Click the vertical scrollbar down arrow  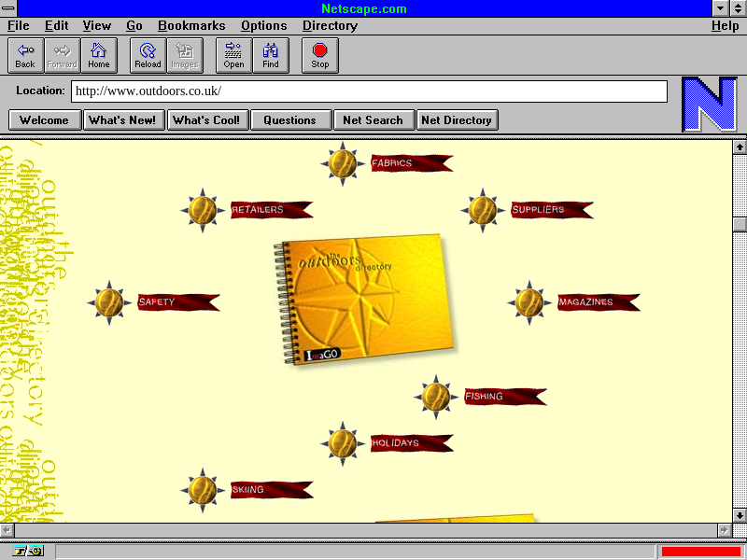coord(740,514)
